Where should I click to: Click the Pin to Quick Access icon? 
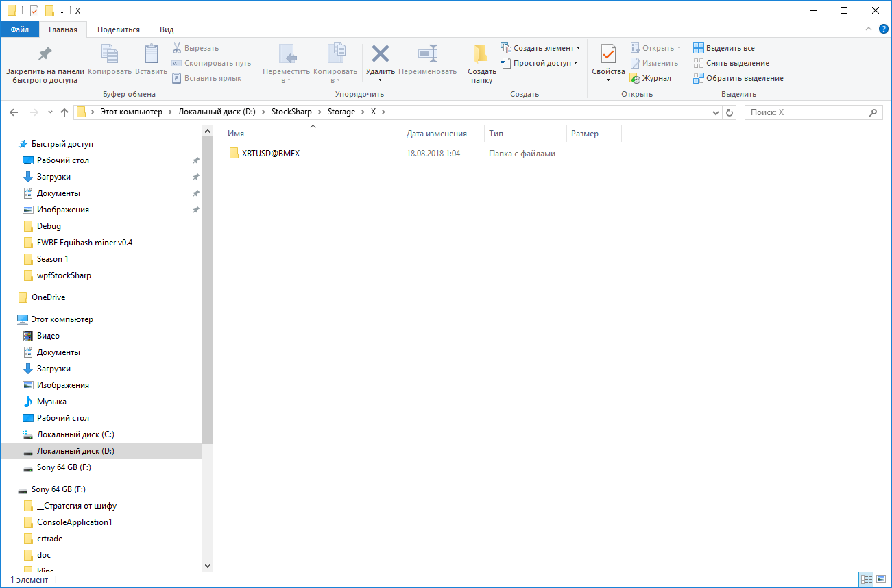(45, 54)
